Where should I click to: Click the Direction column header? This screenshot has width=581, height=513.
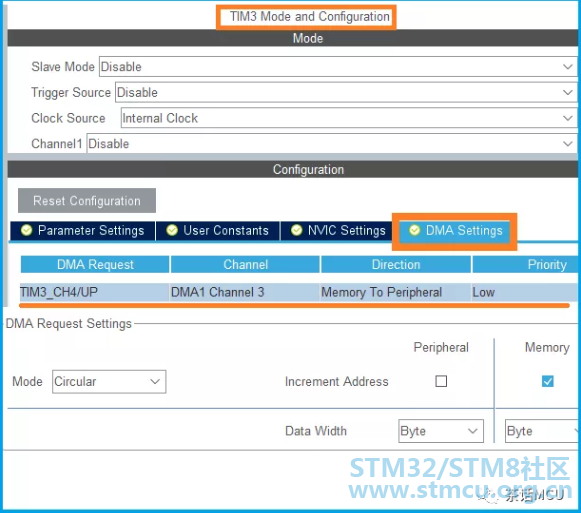(x=396, y=264)
